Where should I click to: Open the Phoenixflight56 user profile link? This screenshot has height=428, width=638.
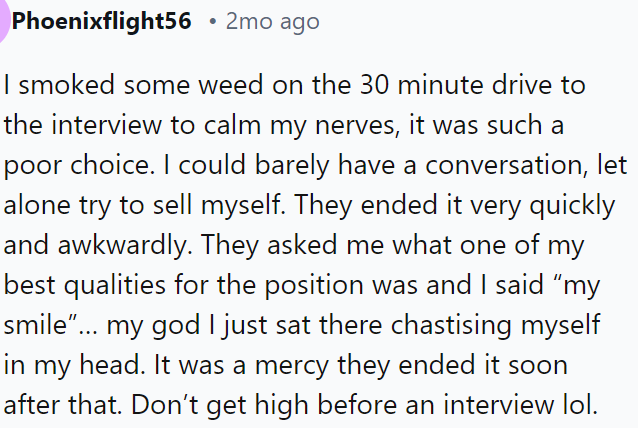[x=101, y=21]
